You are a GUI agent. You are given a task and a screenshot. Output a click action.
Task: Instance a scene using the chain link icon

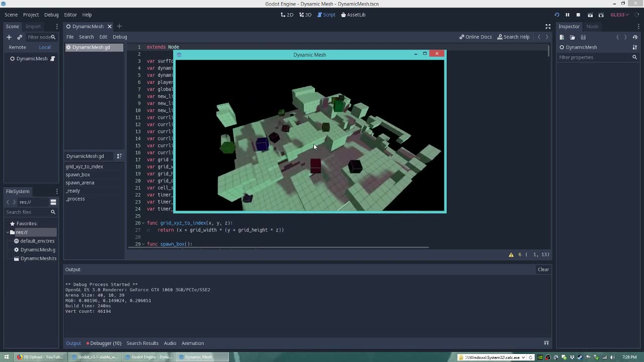pyautogui.click(x=20, y=37)
